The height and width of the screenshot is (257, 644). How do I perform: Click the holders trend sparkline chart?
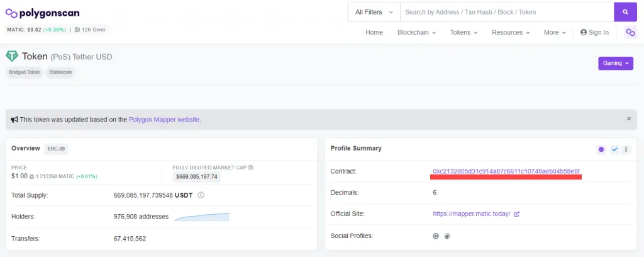click(x=202, y=217)
